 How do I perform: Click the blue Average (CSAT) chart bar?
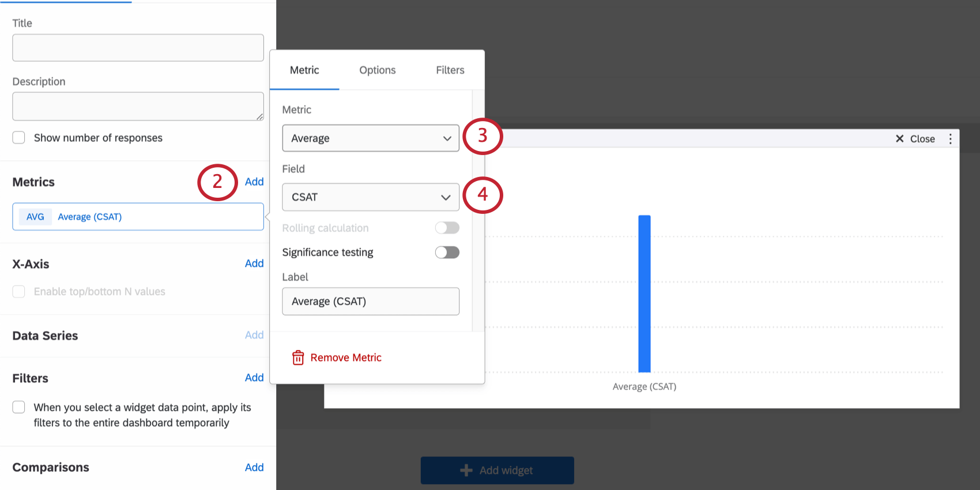644,293
